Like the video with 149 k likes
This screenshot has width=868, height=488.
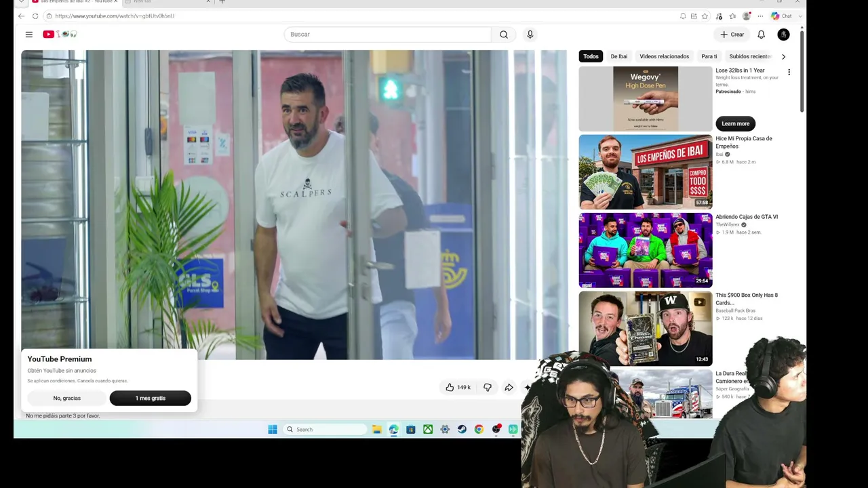(x=458, y=387)
